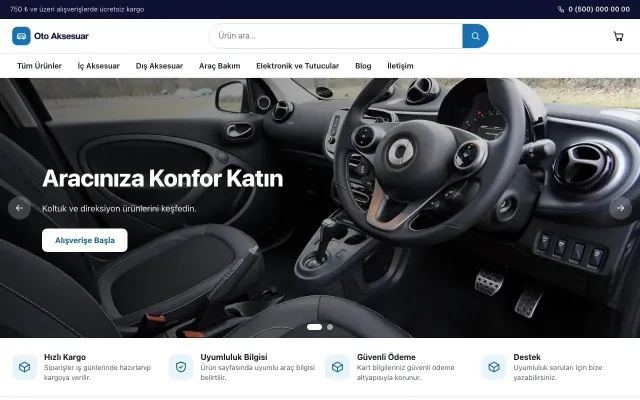Click the Aracınıza Konfor Katın heading
The width and height of the screenshot is (640, 400).
pyautogui.click(x=162, y=178)
